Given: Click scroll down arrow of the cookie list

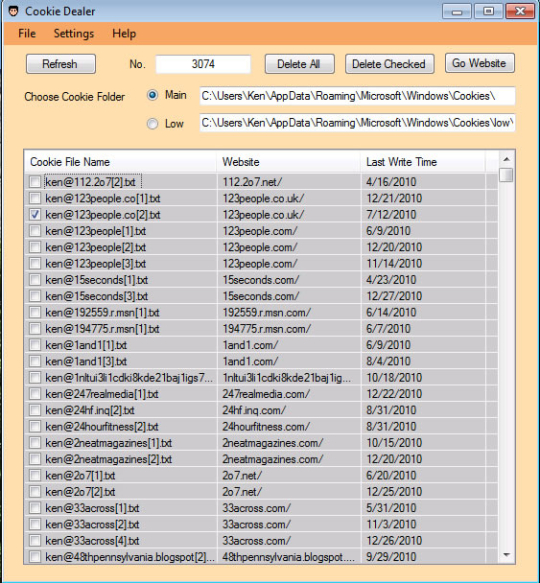Looking at the screenshot, I should [x=506, y=555].
